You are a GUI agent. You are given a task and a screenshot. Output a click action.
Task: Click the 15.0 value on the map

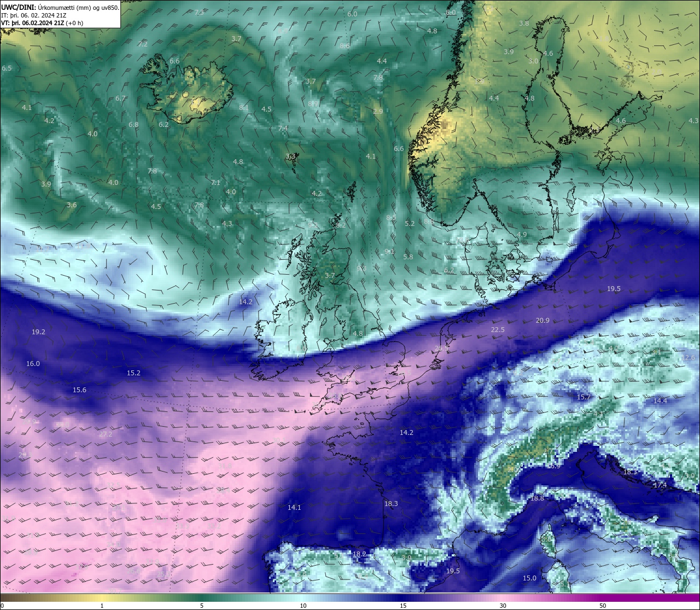[529, 578]
